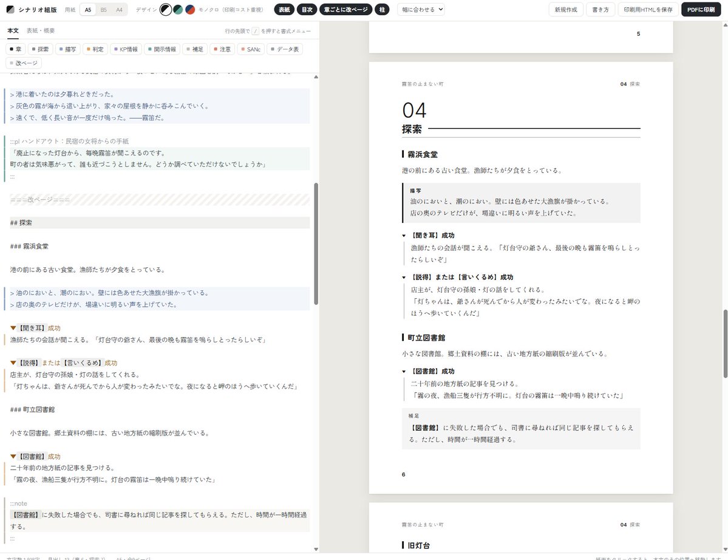Open the 書き方 guide
This screenshot has height=560, width=728.
click(600, 9)
